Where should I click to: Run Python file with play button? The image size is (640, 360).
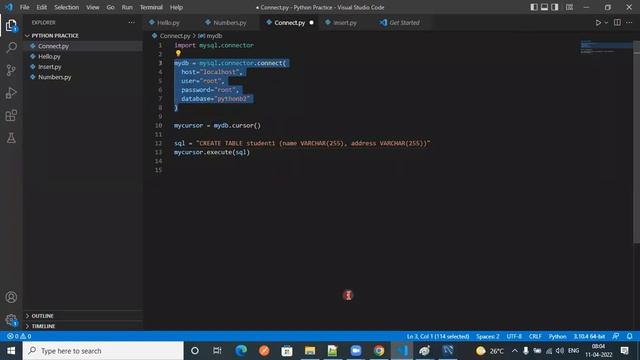point(598,23)
